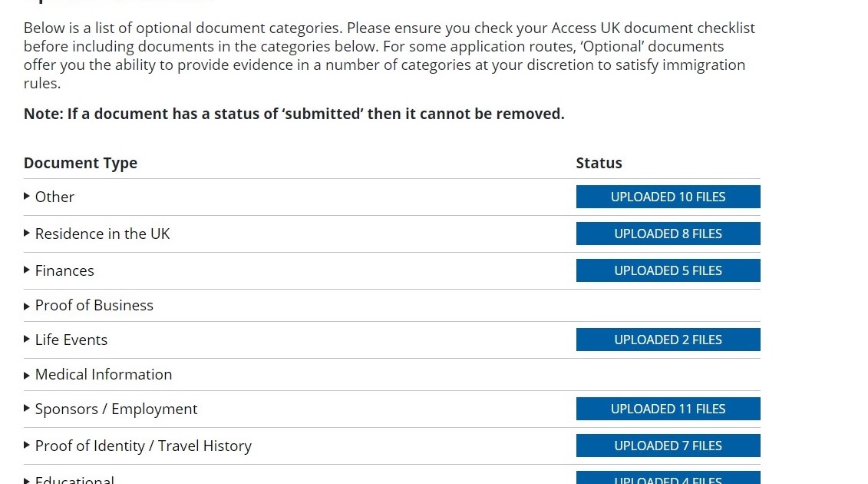View the 8 files uploaded under Residence in the UK
The height and width of the screenshot is (484, 868).
tap(668, 234)
